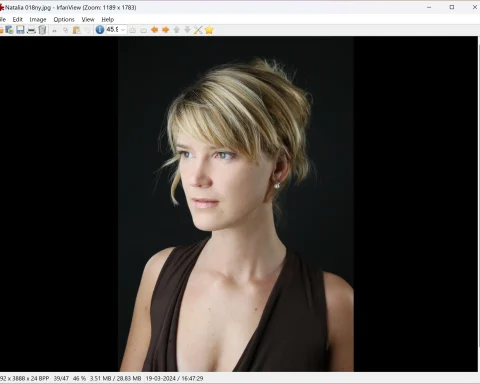Expand the zoom percentage dropdown arrow

(123, 30)
